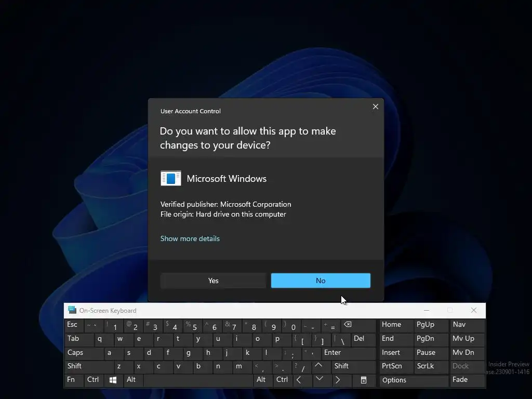532x399 pixels.
Task: Tap the letter p key
Action: pos(282,339)
